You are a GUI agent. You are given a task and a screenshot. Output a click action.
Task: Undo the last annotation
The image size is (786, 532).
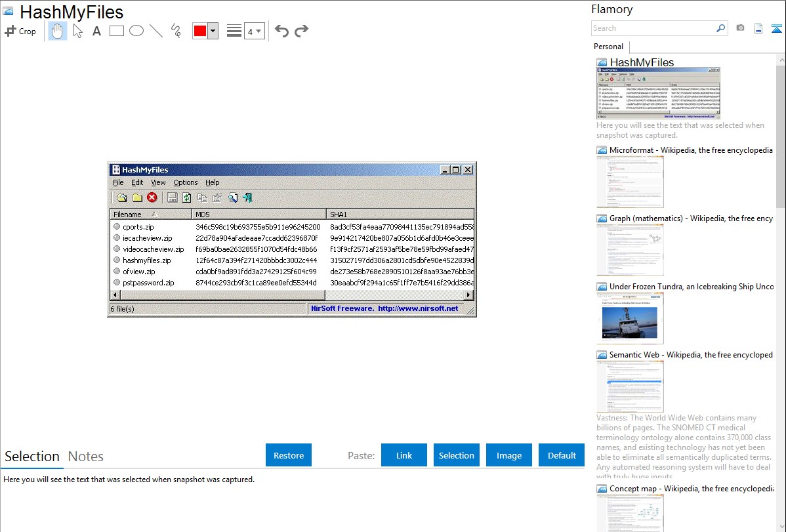(281, 31)
